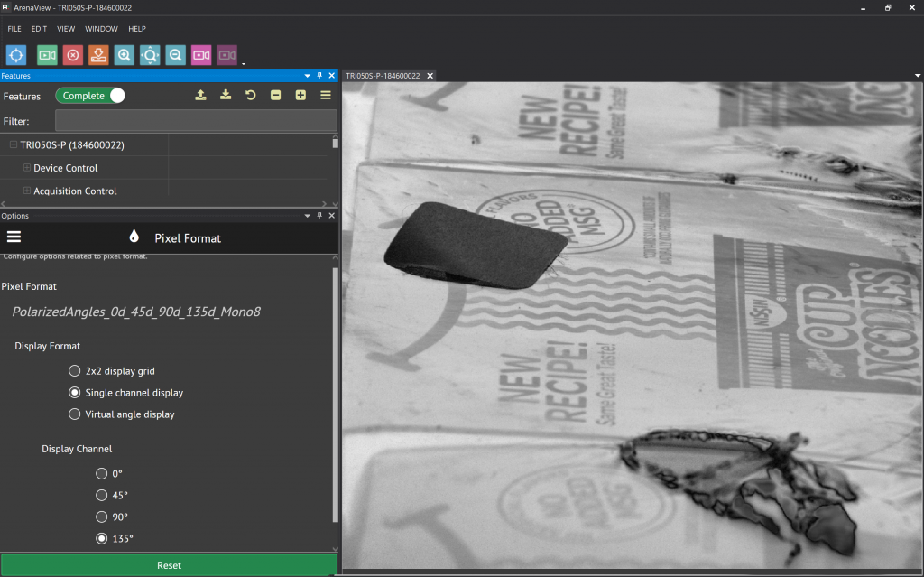The height and width of the screenshot is (577, 924).
Task: Close the TRI050S-P-184600022 tab
Action: point(430,76)
